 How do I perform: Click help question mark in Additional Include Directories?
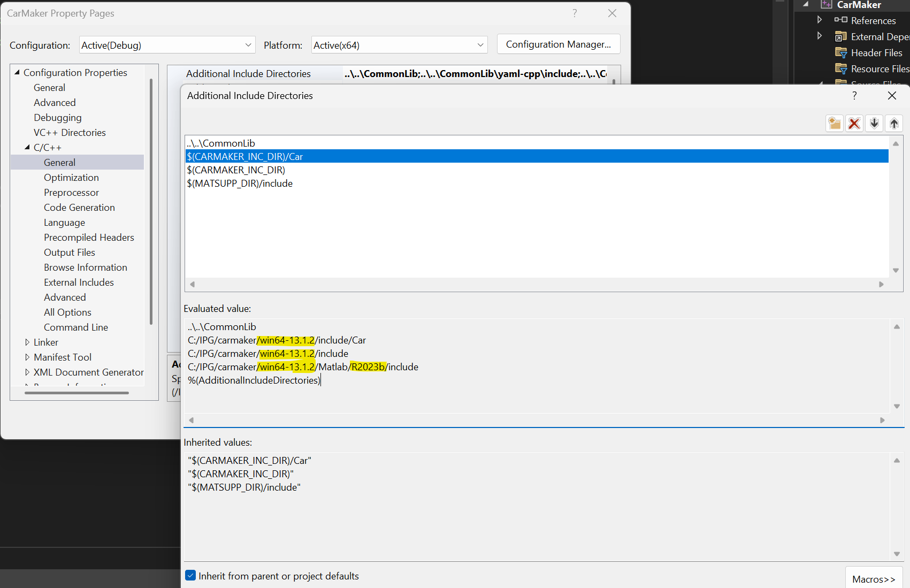coord(854,96)
